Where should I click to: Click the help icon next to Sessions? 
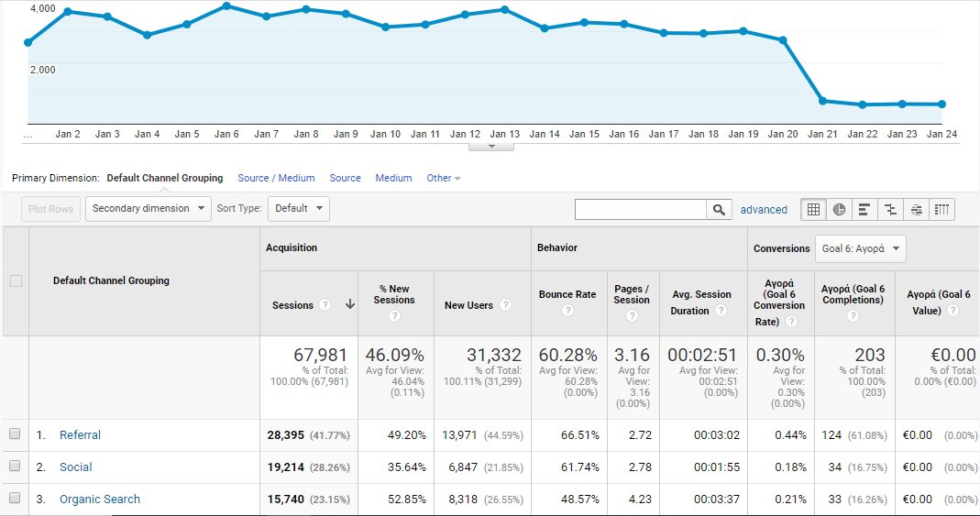tap(325, 305)
